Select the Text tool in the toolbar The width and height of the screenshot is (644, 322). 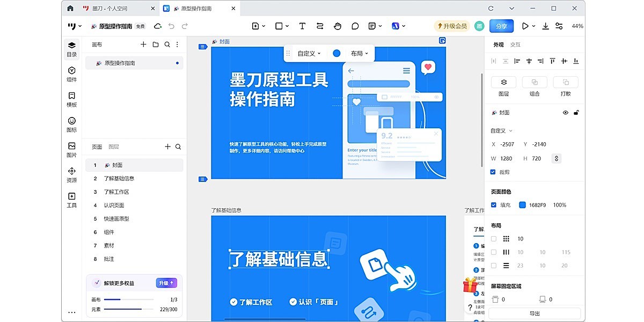302,26
